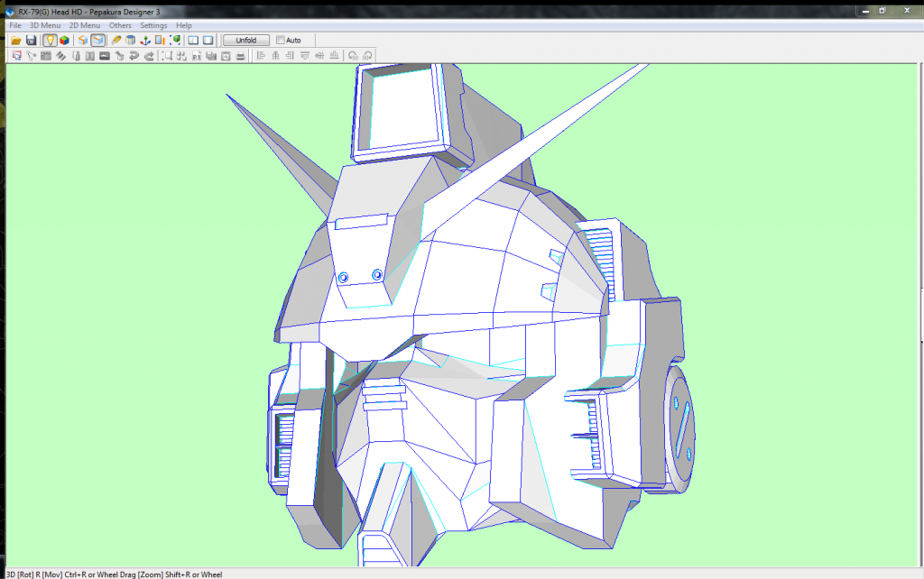Open the Others menu
This screenshot has height=579, width=924.
pyautogui.click(x=120, y=25)
